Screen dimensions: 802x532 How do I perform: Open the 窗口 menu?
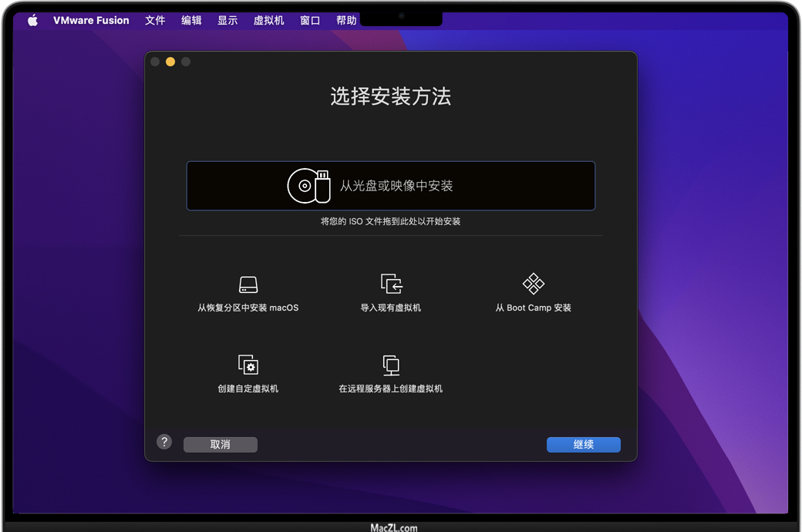pos(310,21)
